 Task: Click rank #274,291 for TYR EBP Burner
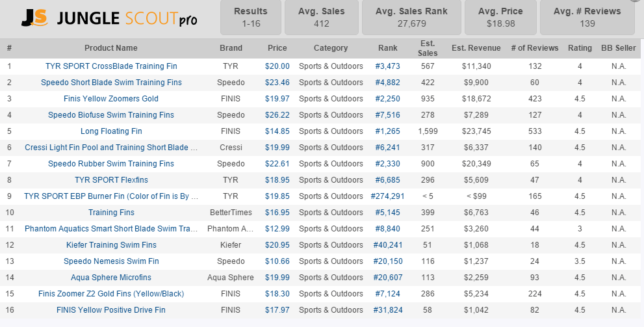(388, 196)
